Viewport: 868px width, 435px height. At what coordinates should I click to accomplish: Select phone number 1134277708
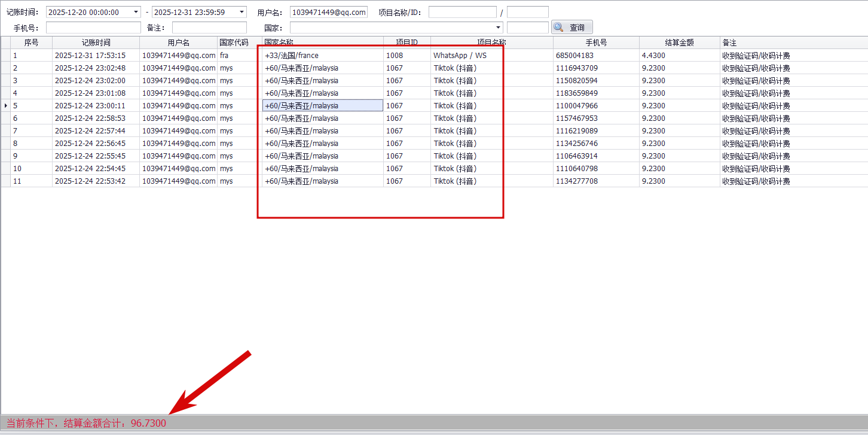(596, 181)
